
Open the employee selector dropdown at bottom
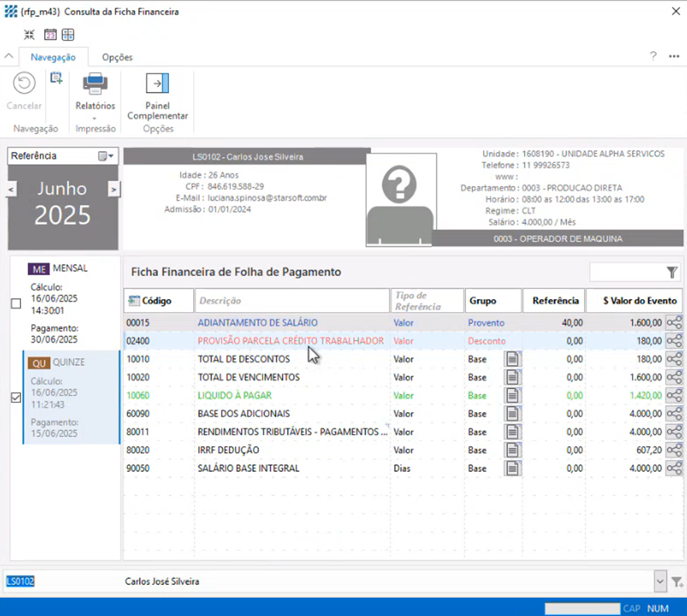pos(660,581)
